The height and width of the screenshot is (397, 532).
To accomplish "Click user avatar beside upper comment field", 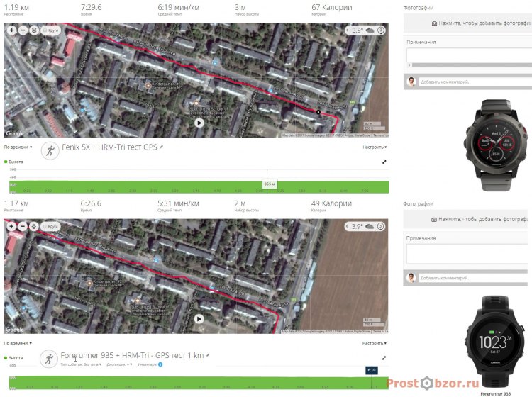I will coord(411,82).
